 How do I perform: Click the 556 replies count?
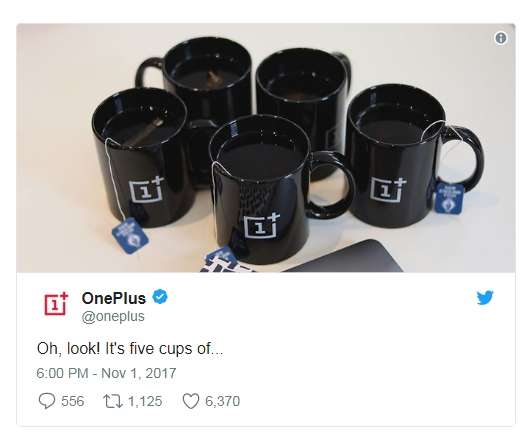(73, 401)
